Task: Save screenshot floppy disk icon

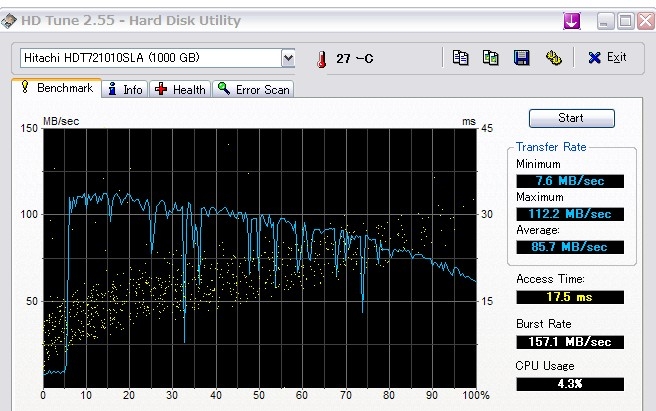Action: pyautogui.click(x=522, y=58)
